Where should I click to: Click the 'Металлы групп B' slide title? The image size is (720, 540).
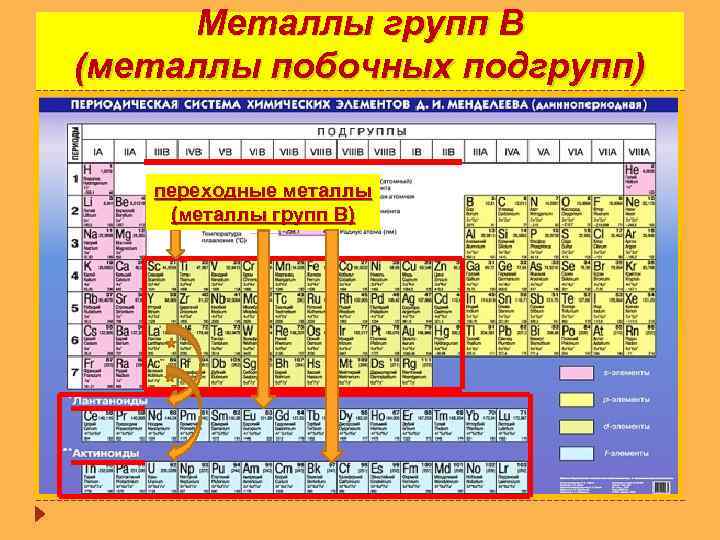pyautogui.click(x=360, y=23)
